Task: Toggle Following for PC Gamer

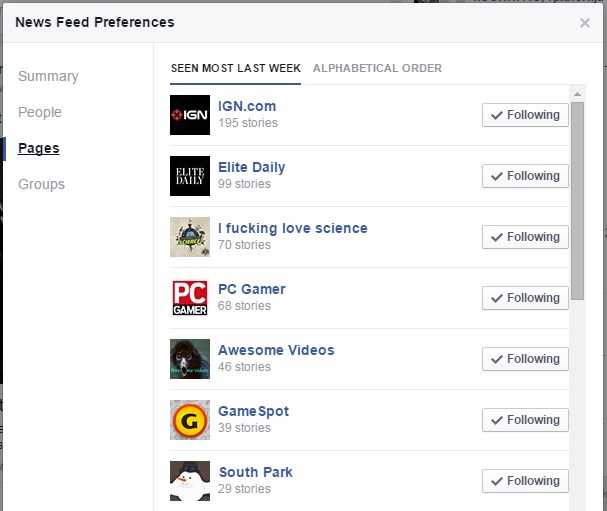Action: tap(525, 298)
